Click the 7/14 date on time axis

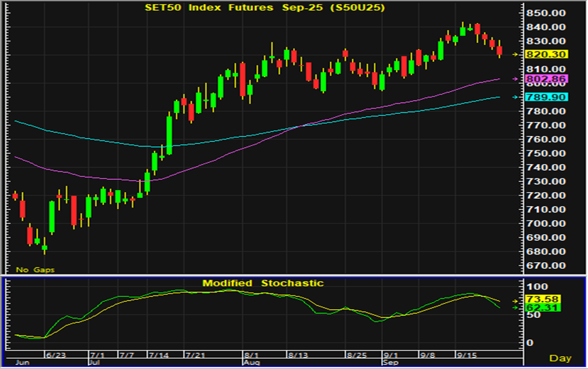159,355
